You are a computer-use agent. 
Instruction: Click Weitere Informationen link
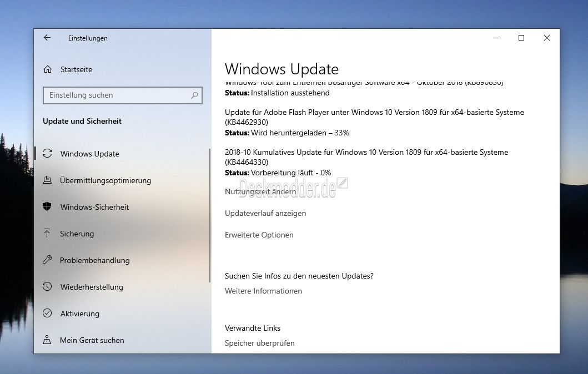point(263,291)
